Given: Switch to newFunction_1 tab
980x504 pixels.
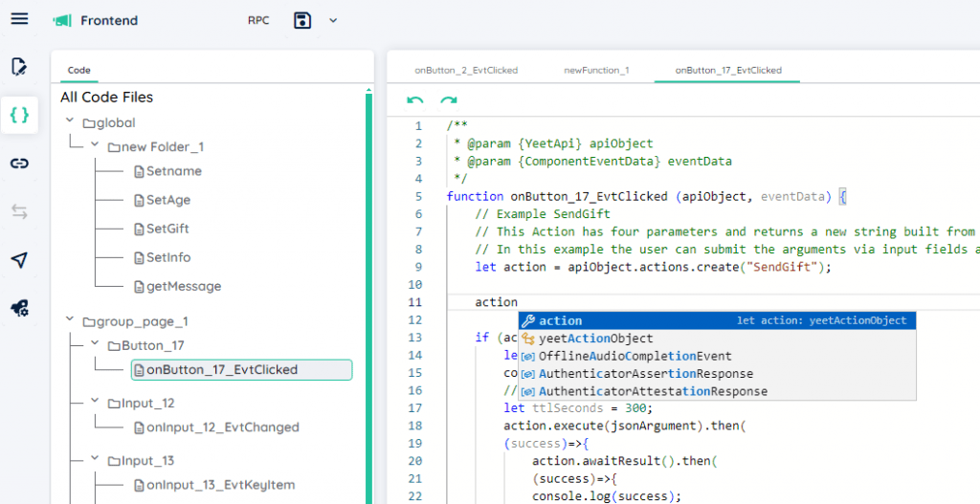Looking at the screenshot, I should tap(596, 70).
